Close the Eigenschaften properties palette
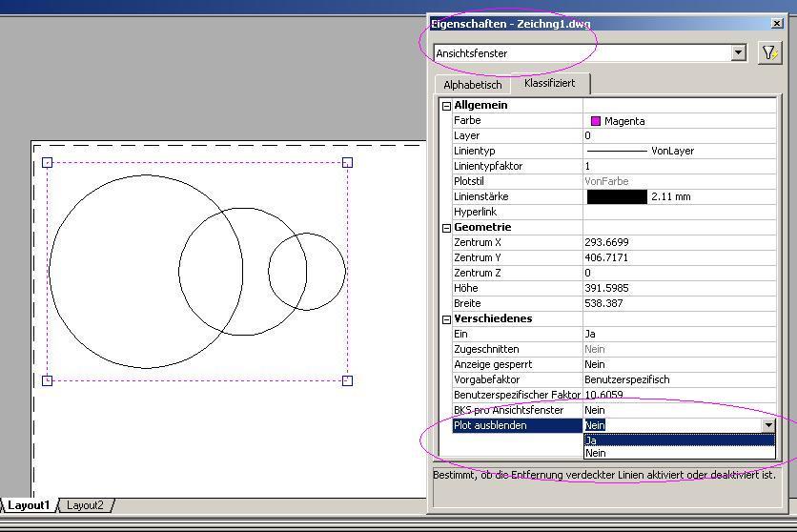Image resolution: width=797 pixels, height=532 pixels. (777, 24)
